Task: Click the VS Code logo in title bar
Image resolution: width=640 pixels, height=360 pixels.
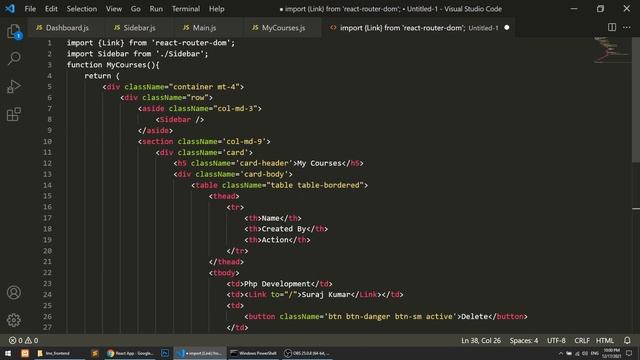Action: (x=10, y=8)
